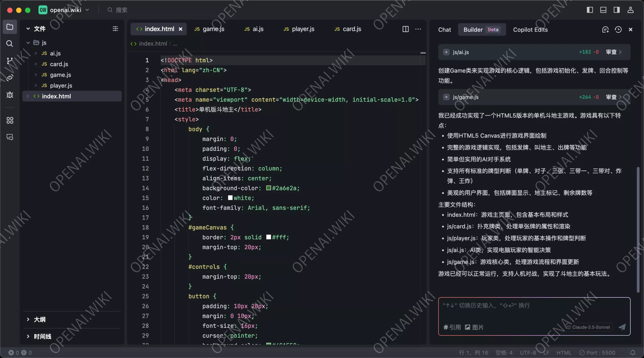Click the file panel filter settings icon
644x358 pixels.
[115, 29]
